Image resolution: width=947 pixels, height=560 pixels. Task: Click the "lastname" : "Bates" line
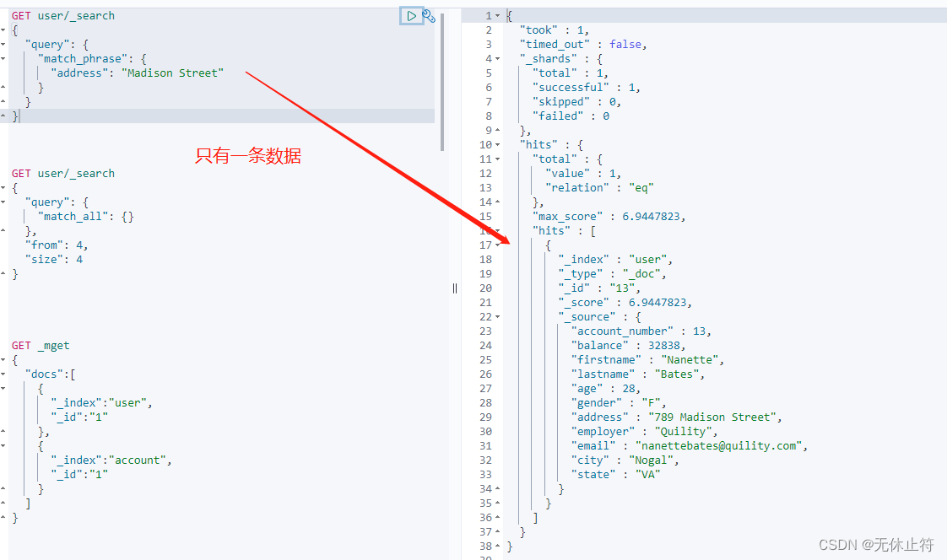coord(638,374)
